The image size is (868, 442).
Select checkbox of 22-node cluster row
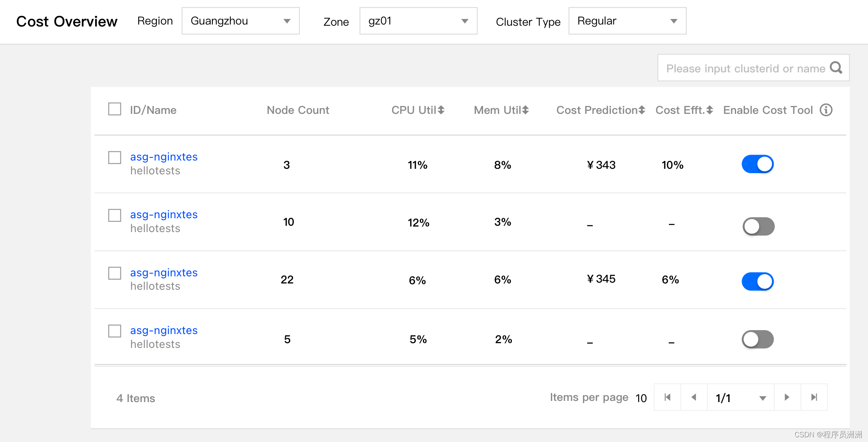click(115, 273)
